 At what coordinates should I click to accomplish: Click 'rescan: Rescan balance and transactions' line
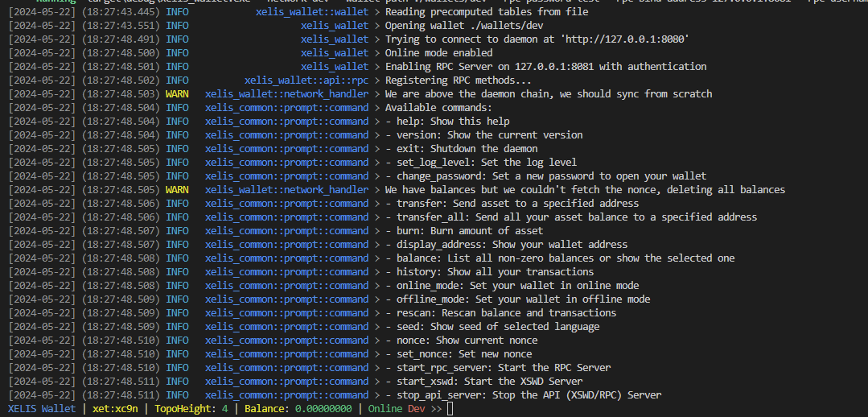501,313
